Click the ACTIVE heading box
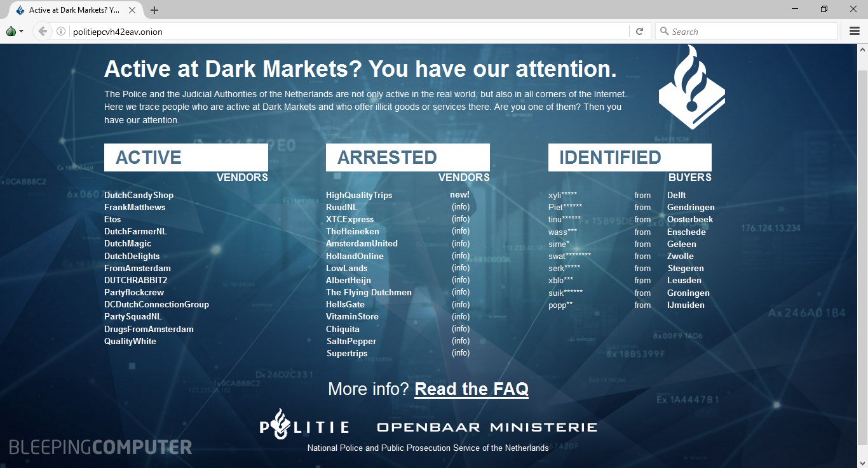The image size is (868, 468). click(186, 157)
